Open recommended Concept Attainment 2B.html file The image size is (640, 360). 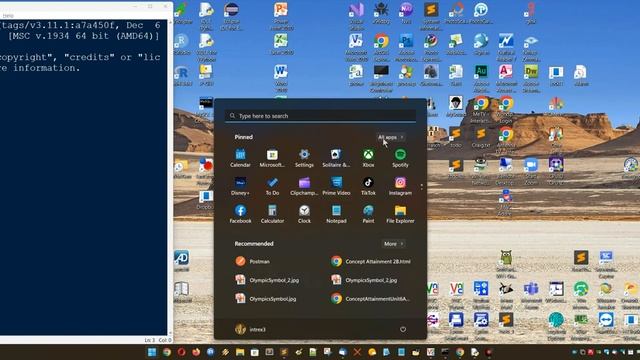coord(371,261)
